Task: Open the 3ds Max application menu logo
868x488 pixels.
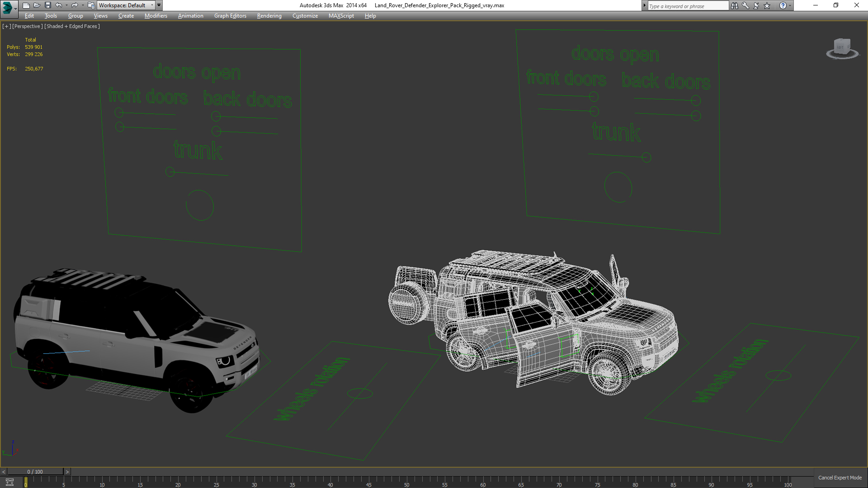Action: pos(8,7)
